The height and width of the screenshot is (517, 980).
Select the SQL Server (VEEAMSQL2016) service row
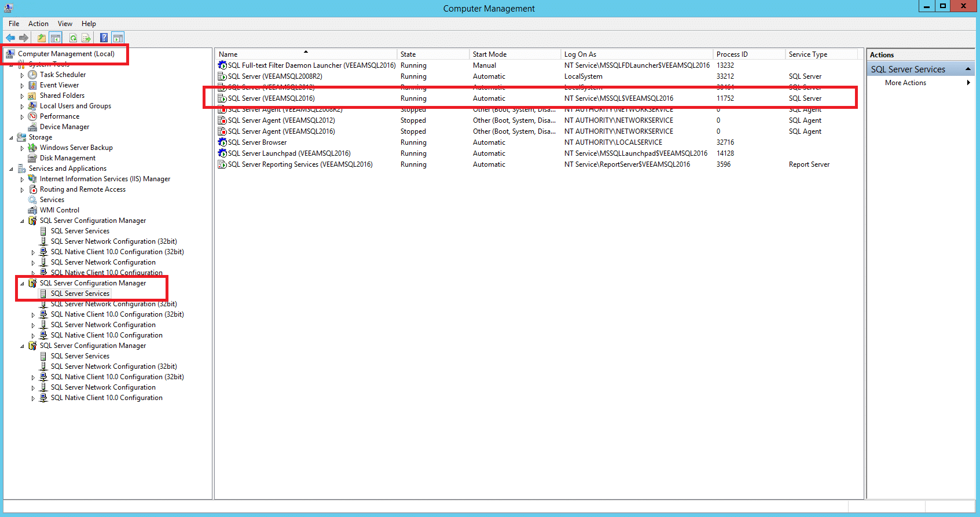pyautogui.click(x=537, y=98)
